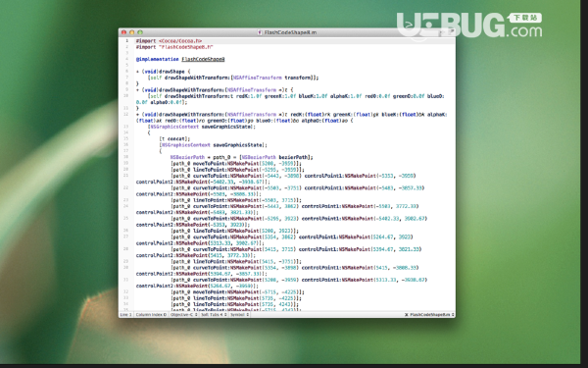Open the FlashCodeShapeB.m dropdown in status bar

click(429, 315)
